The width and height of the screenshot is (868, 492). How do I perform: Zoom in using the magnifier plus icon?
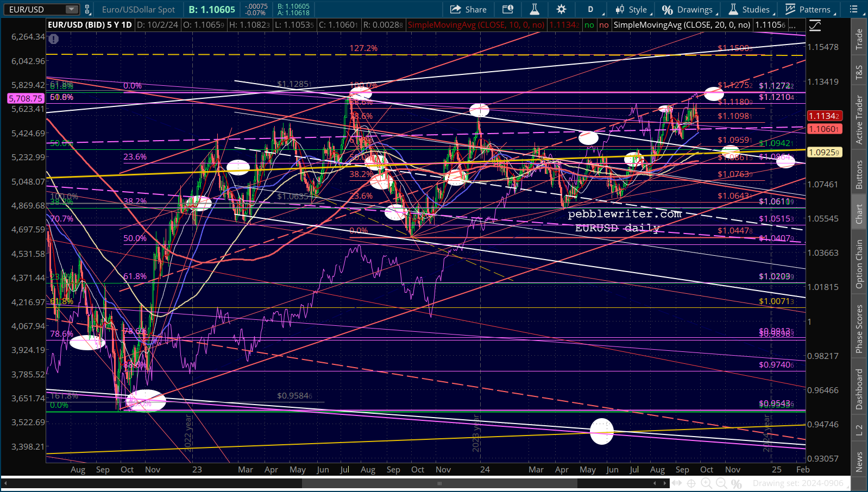(707, 483)
